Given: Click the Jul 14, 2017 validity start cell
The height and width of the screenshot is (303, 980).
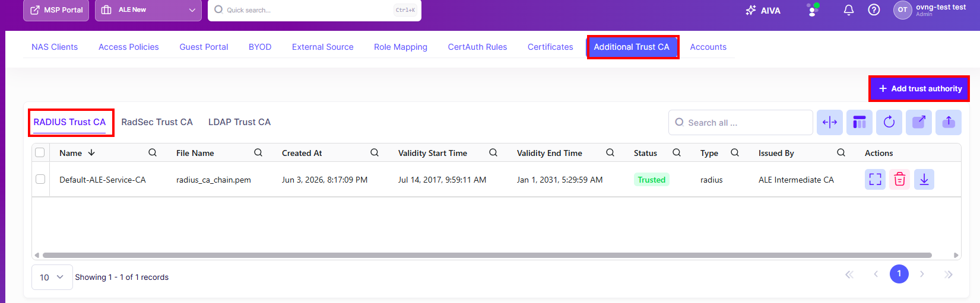Looking at the screenshot, I should click(x=442, y=180).
